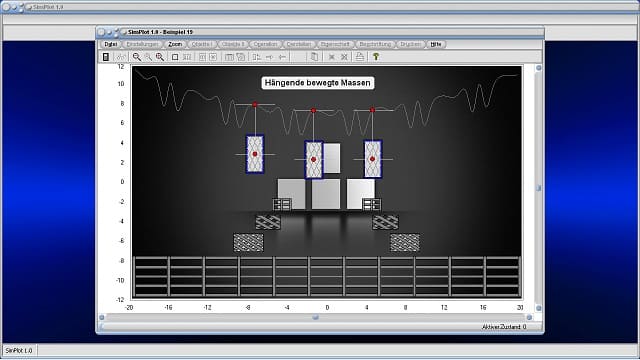
Task: Click the green help icon in toolbar
Action: click(376, 57)
